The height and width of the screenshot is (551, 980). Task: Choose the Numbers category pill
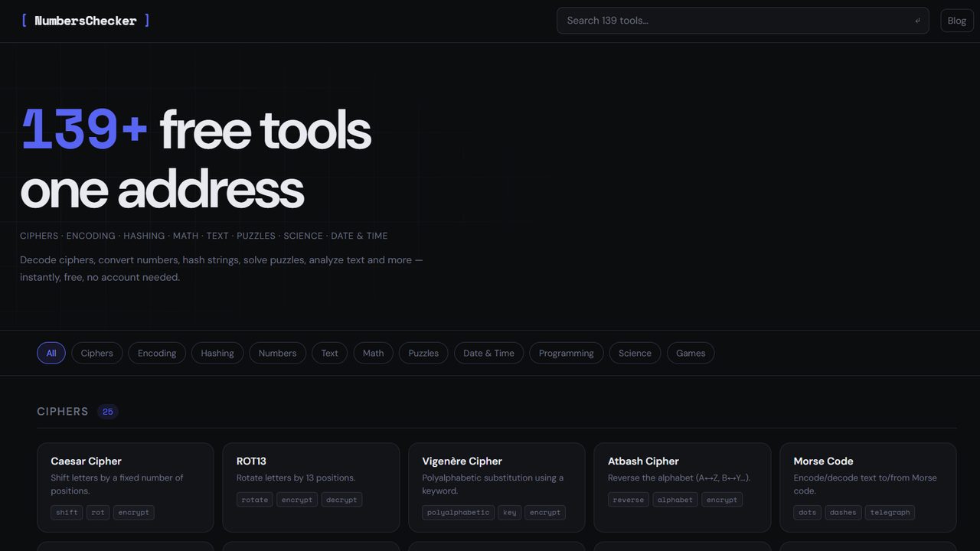click(277, 353)
